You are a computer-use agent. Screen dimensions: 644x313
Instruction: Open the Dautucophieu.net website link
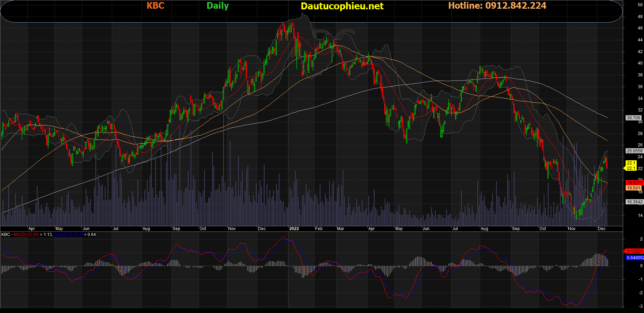click(x=342, y=6)
